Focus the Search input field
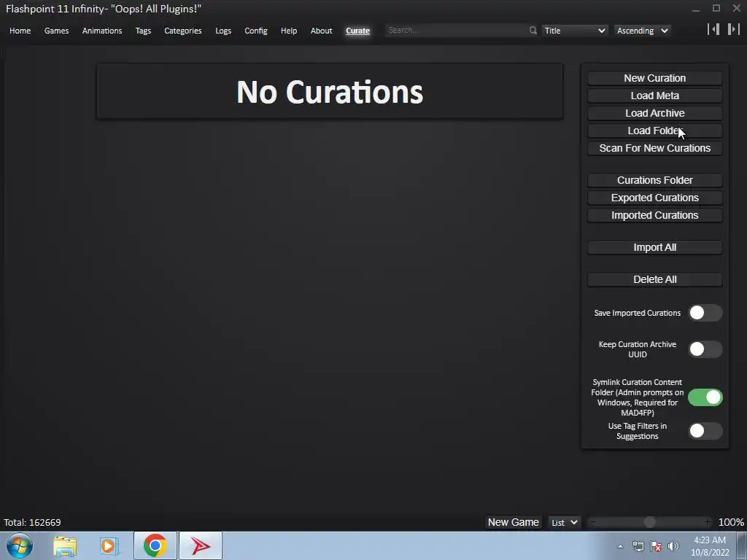The image size is (747, 560). (x=457, y=30)
